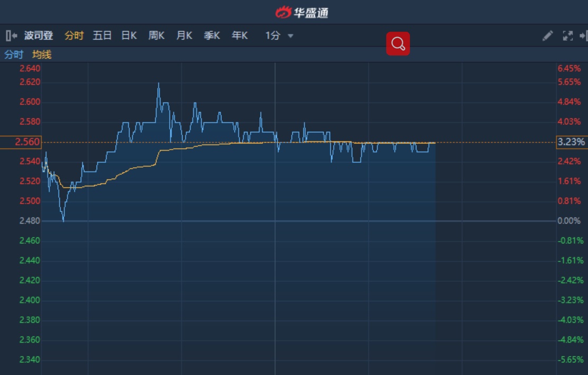Click the -1.61% axis label
This screenshot has width=588, height=375.
571,261
